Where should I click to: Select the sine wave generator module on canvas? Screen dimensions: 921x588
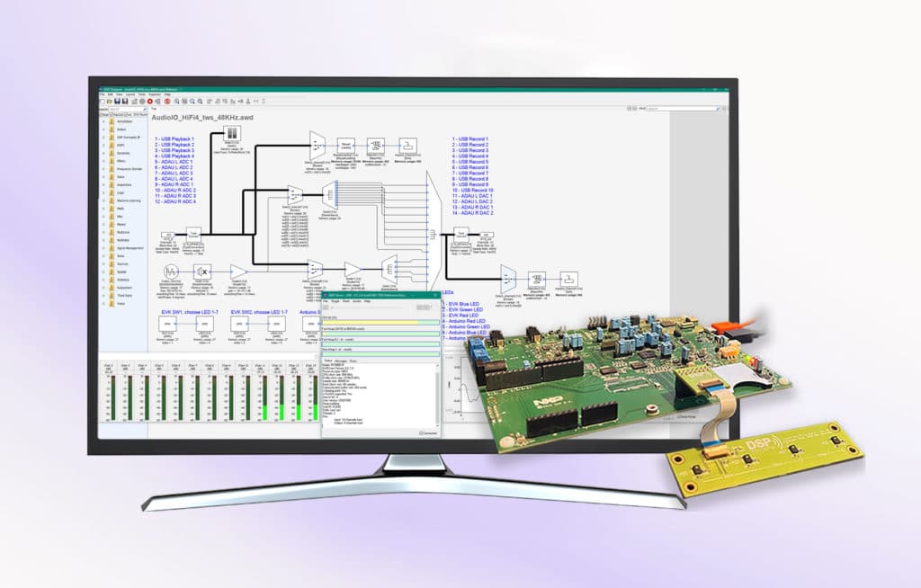point(170,272)
